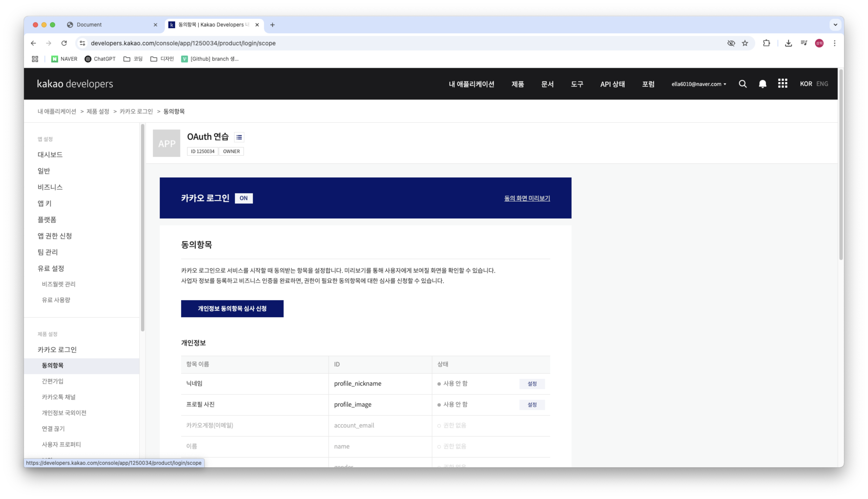
Task: Go to 제품 설정 breadcrumb
Action: point(98,111)
